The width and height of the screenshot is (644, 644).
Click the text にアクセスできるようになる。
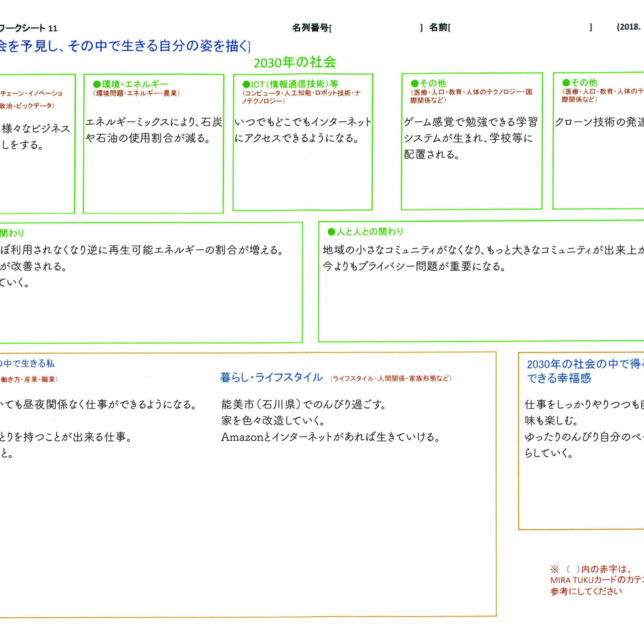296,138
